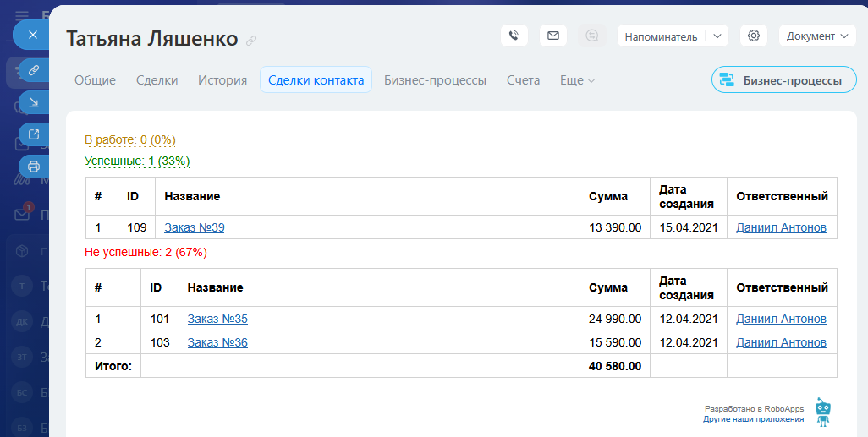Collapse the Успешные: 1 (33%) section

[137, 161]
